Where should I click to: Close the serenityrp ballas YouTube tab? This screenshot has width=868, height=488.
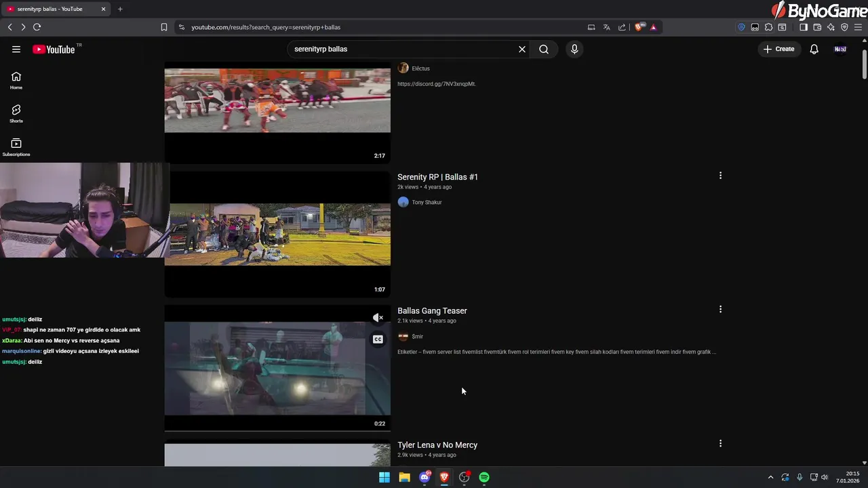click(x=103, y=9)
